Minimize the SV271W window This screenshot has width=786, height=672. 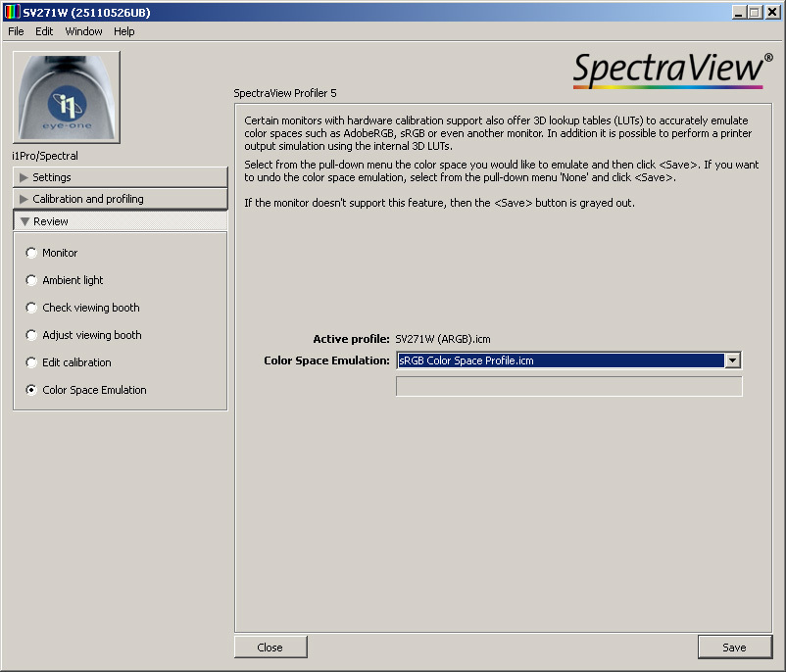pos(738,13)
